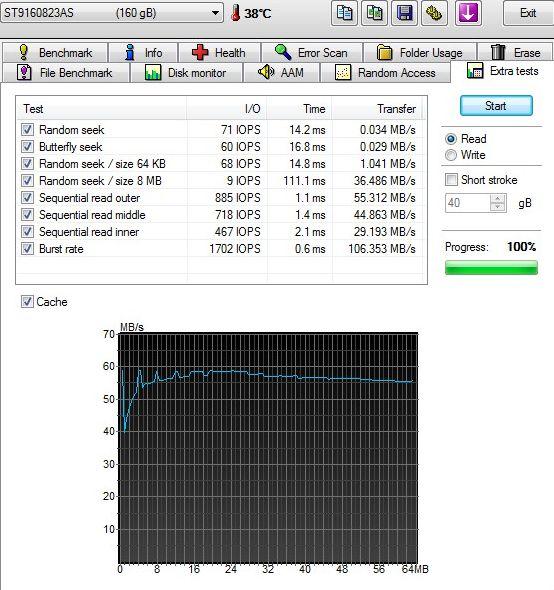Open the Error Scan tab
Screen dimensions: 554x590
point(312,52)
